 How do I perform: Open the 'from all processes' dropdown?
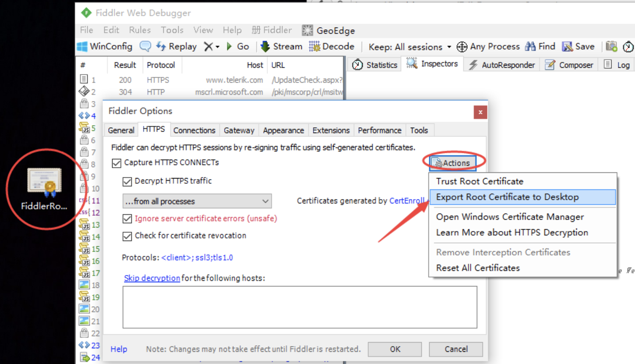(197, 201)
